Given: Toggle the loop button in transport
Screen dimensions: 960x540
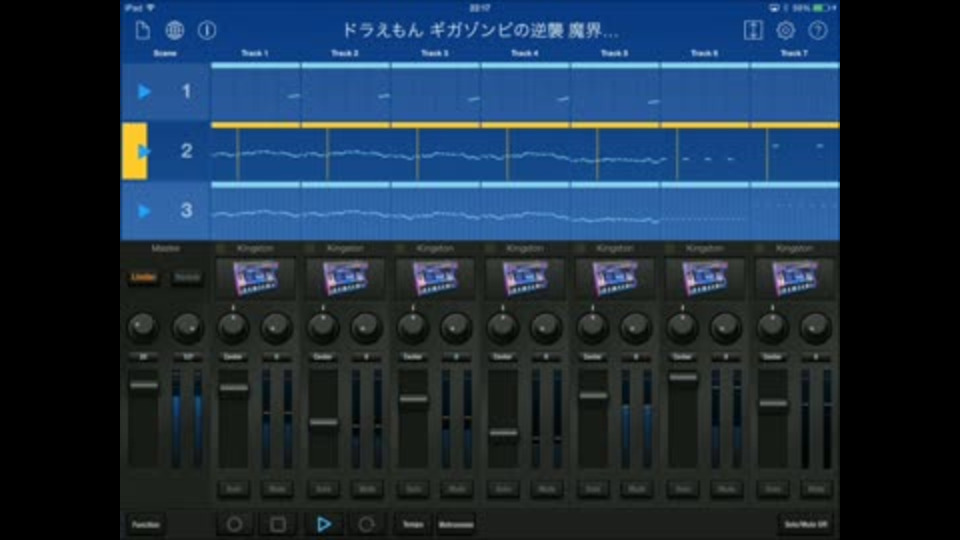Looking at the screenshot, I should click(366, 524).
